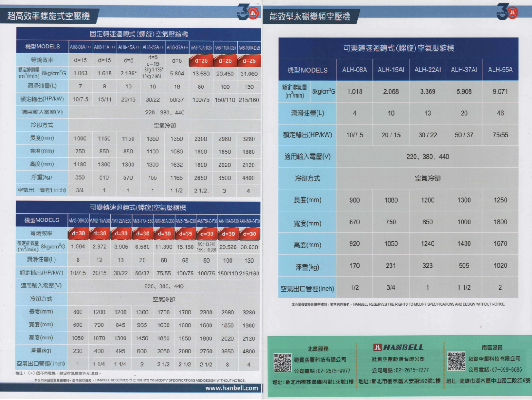Click the 能效型永磁變頻空壓機 page title
This screenshot has width=532, height=400.
[x=310, y=17]
